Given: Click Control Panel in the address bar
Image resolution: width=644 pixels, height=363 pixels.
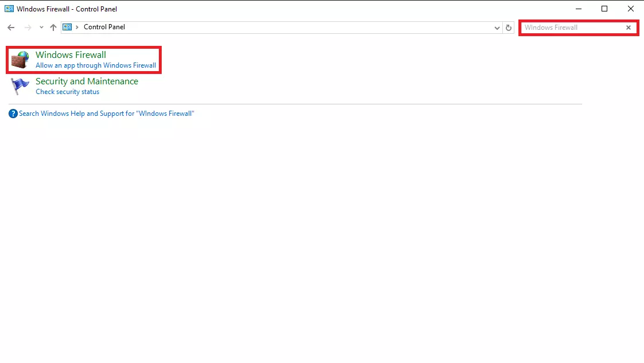Looking at the screenshot, I should tap(104, 27).
